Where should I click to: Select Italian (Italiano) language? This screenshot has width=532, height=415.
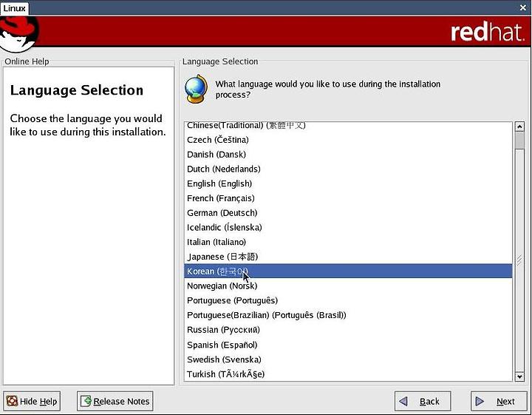coord(348,242)
